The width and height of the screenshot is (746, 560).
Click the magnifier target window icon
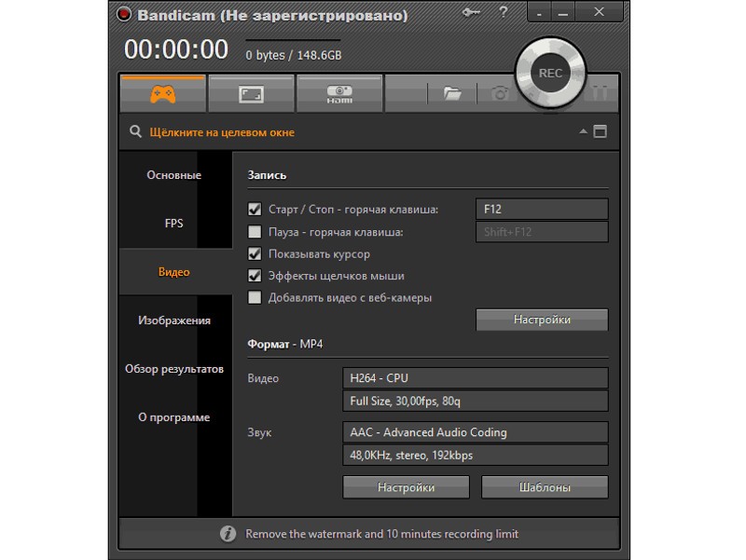click(136, 132)
